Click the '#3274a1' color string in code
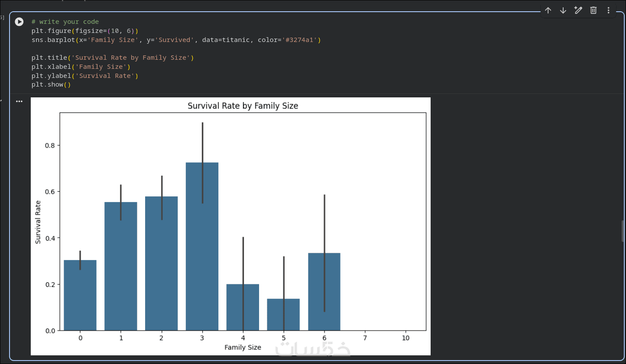 point(299,40)
